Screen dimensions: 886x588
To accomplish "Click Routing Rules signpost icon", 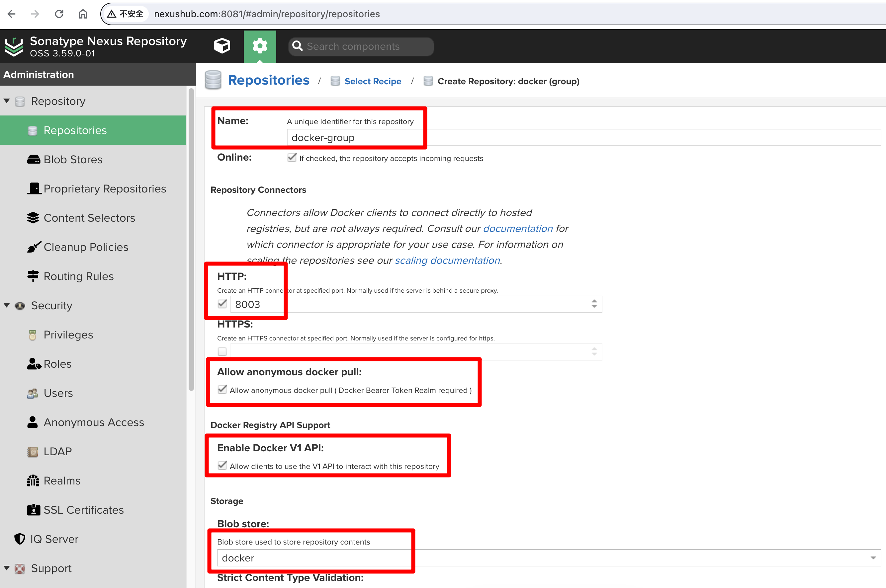I will pyautogui.click(x=33, y=276).
